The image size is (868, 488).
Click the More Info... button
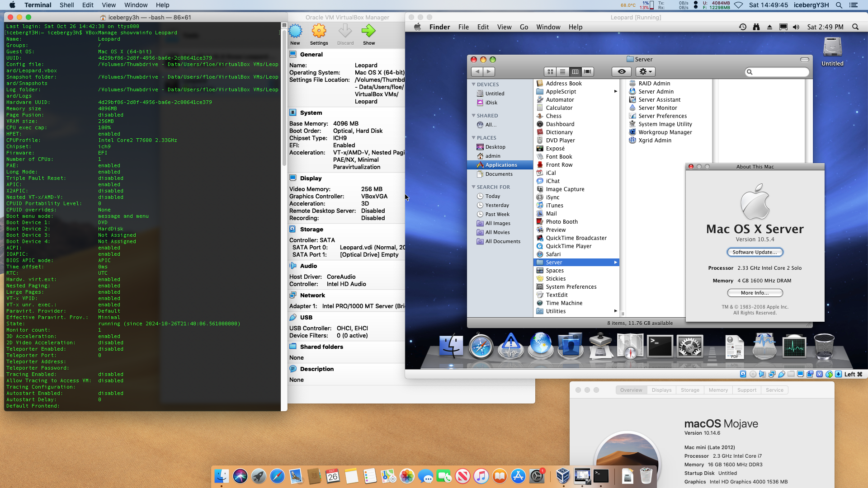[x=755, y=293]
